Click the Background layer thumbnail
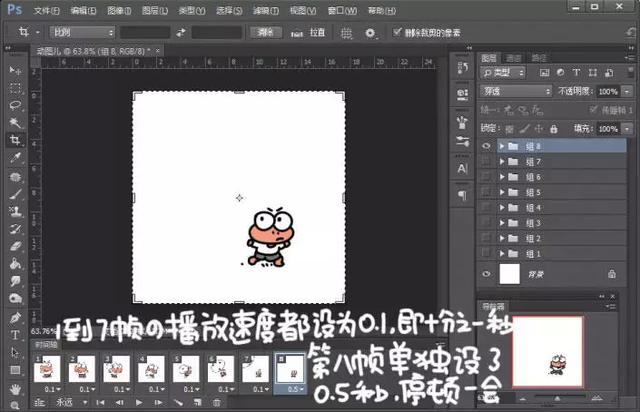Image resolution: width=640 pixels, height=412 pixels. point(509,274)
